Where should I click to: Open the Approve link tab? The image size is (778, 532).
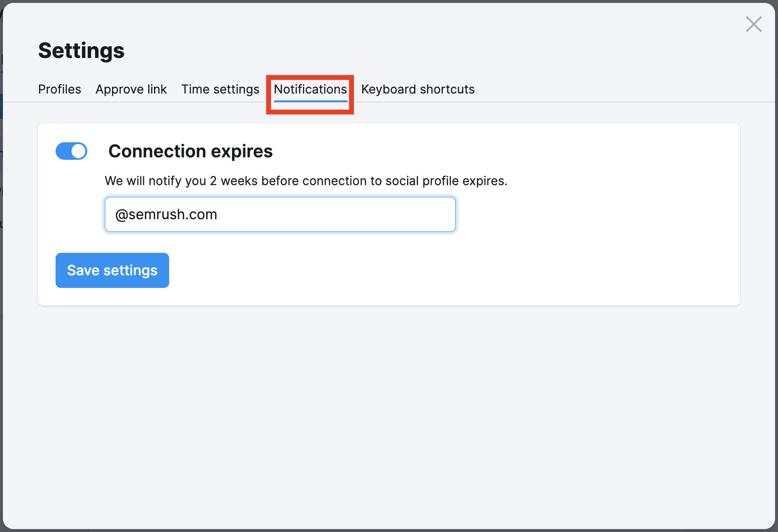coord(131,89)
